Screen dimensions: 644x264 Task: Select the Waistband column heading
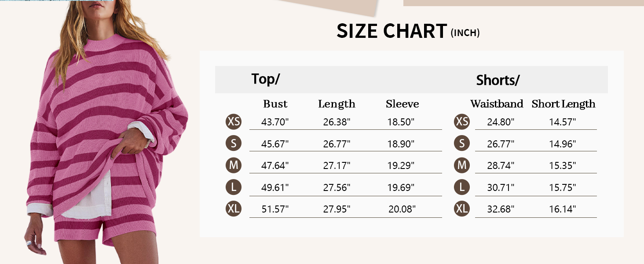click(497, 104)
